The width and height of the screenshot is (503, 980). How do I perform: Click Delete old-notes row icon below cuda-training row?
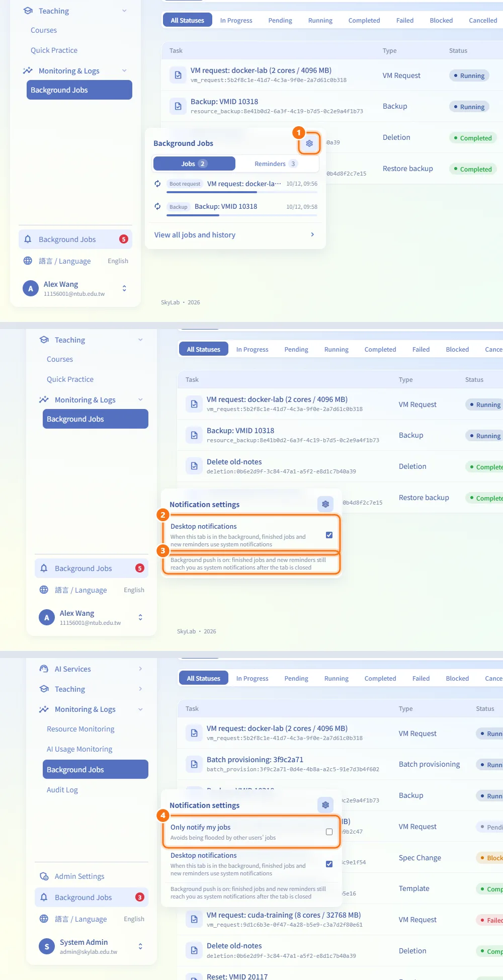click(x=194, y=950)
